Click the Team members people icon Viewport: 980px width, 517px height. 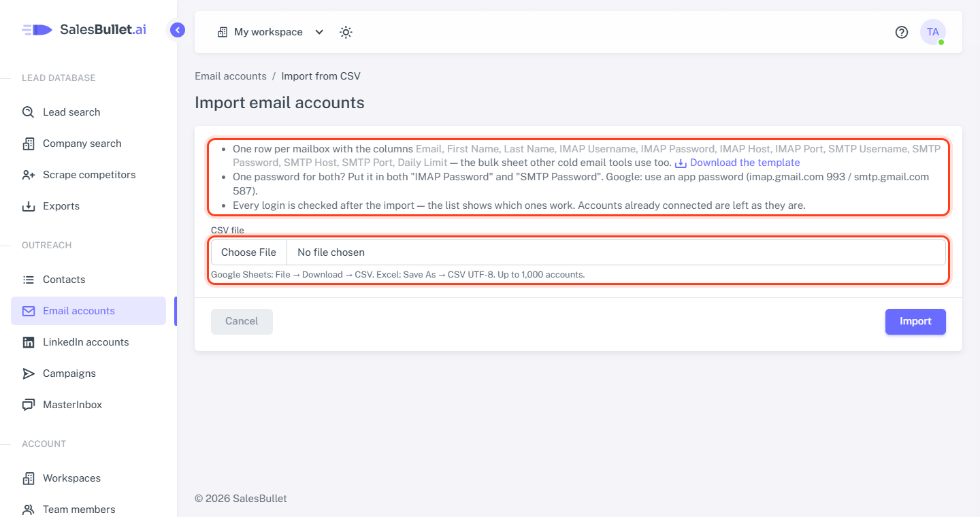click(29, 510)
